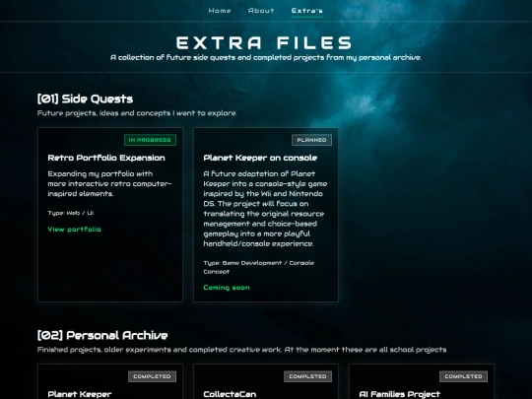
Task: Click COMPLETED badge on AI Families Project card
Action: pyautogui.click(x=463, y=376)
